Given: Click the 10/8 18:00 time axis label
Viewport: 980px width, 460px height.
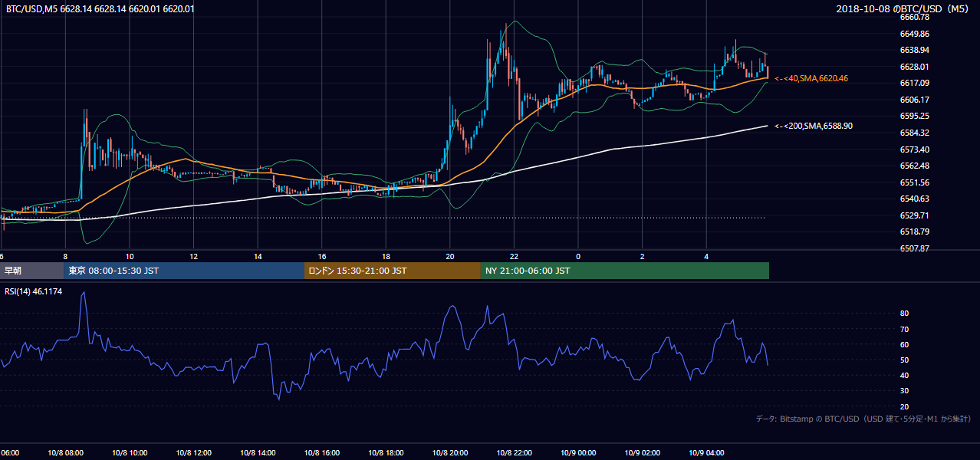Looking at the screenshot, I should click(386, 453).
